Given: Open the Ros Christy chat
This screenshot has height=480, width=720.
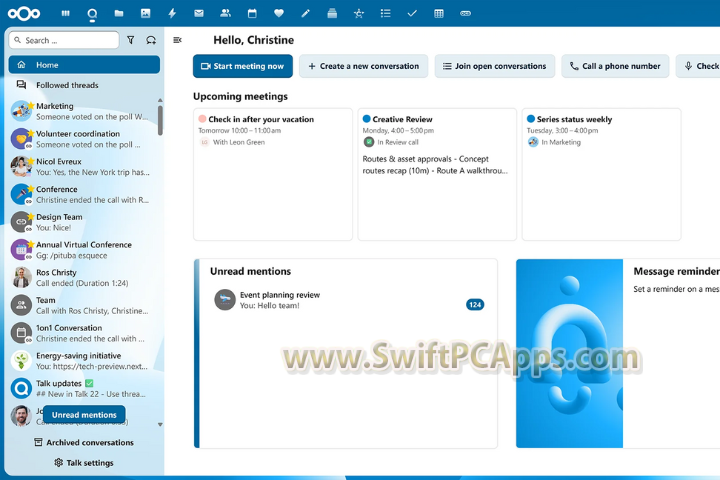Looking at the screenshot, I should tap(83, 277).
